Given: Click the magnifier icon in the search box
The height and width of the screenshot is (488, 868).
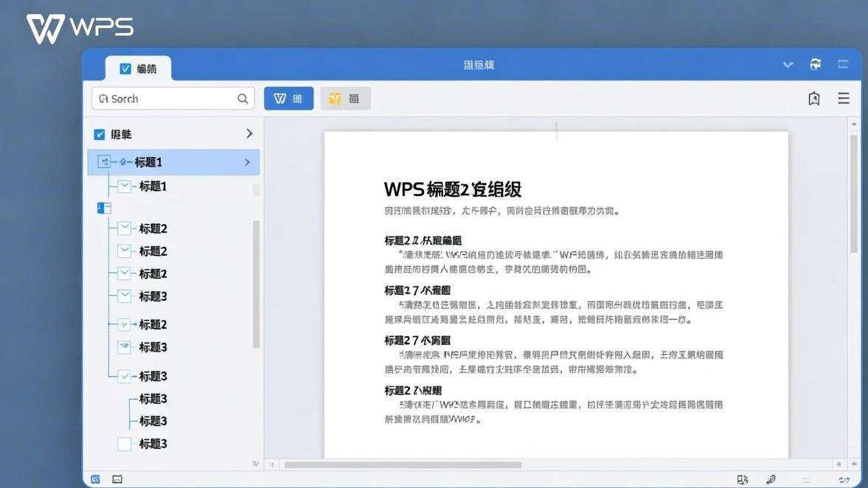Looking at the screenshot, I should pos(243,99).
